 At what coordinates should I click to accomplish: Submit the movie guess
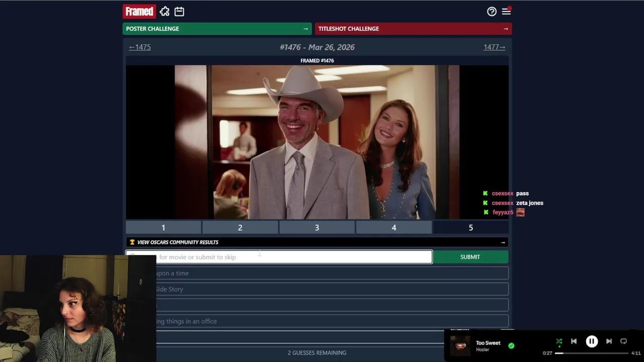(x=470, y=257)
